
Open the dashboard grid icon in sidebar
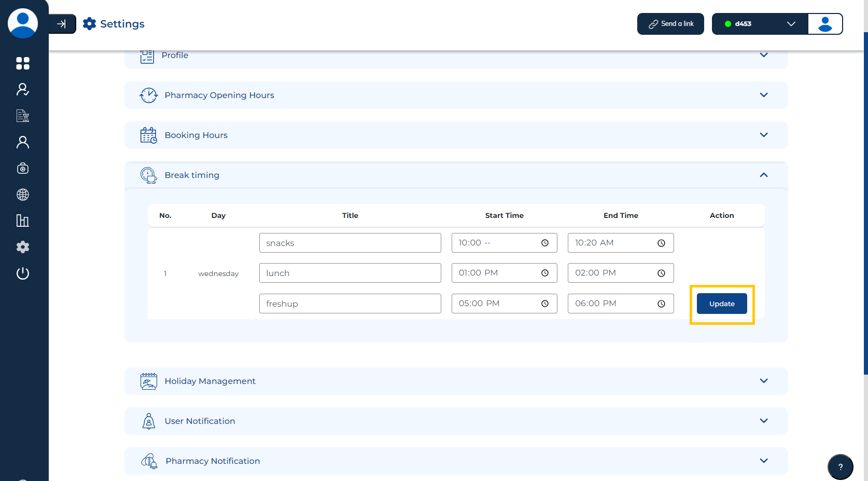[23, 63]
